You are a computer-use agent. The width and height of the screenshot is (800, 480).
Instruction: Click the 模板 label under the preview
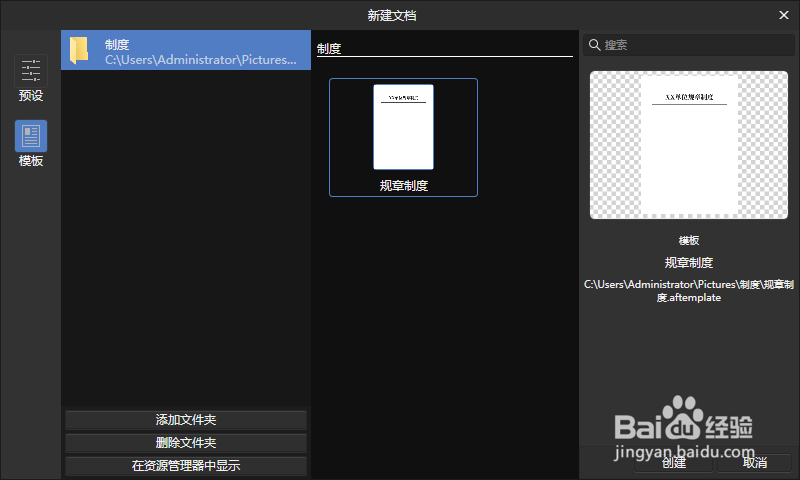pos(689,240)
